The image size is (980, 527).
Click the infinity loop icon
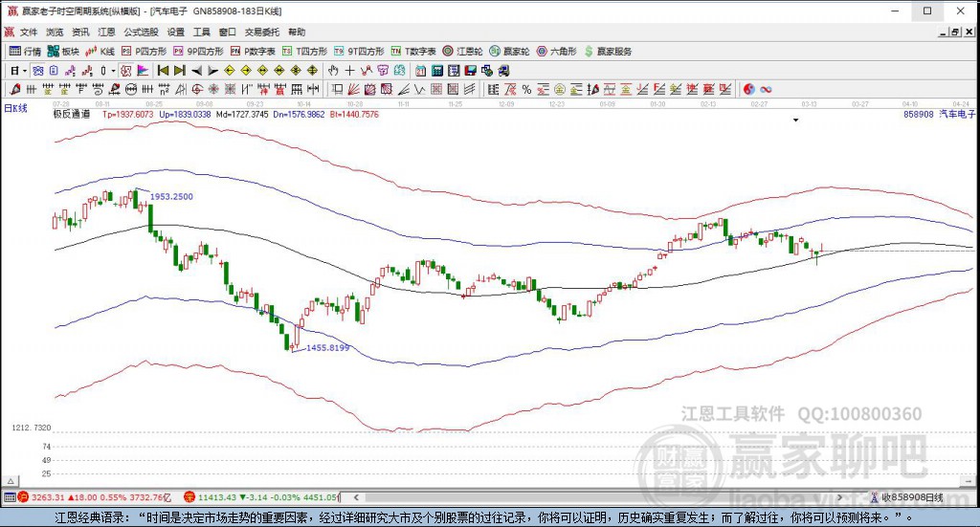tap(766, 89)
